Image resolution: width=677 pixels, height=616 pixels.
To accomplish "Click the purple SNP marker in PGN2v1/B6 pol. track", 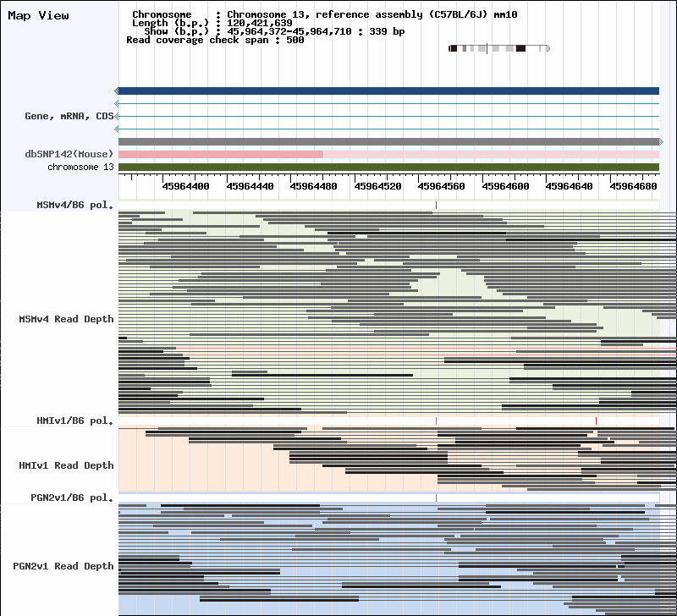I will click(436, 498).
